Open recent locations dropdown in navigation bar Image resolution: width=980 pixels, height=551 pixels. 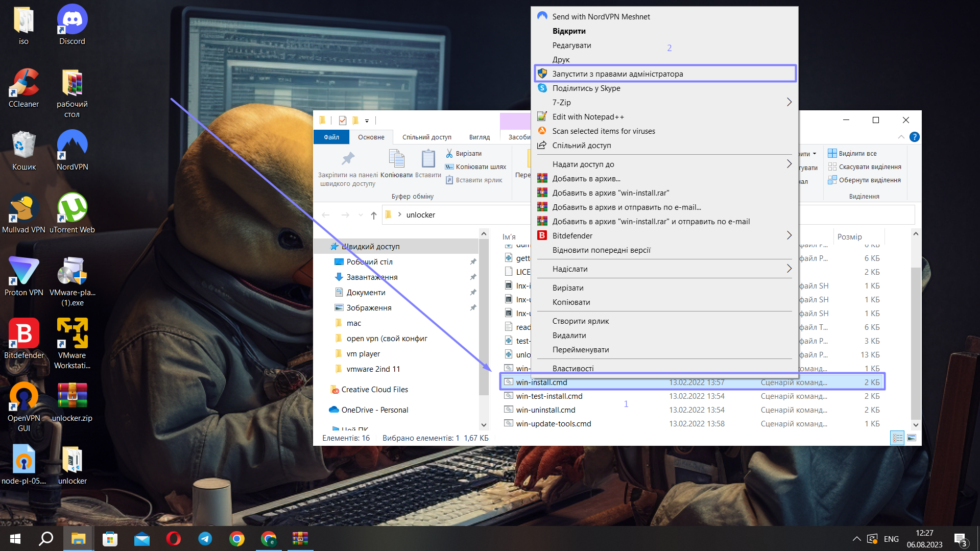tap(361, 215)
